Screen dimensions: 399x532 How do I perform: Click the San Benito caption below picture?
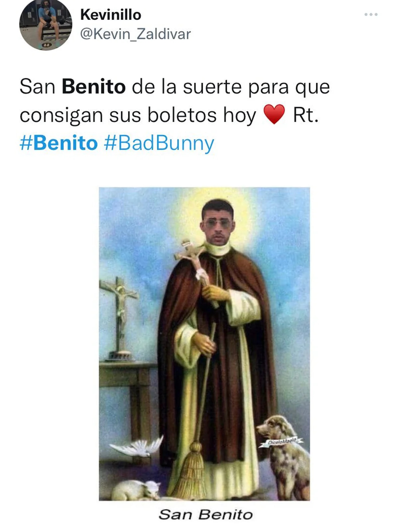205,515
